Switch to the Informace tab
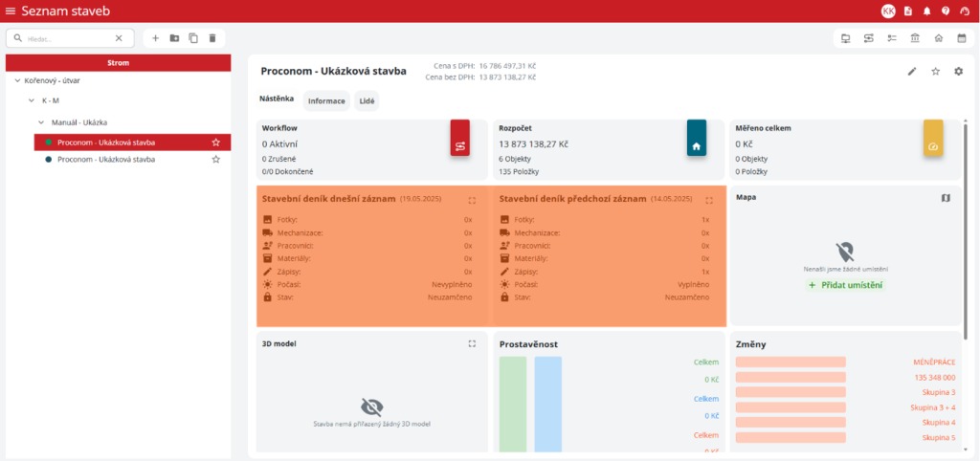This screenshot has height=461, width=980. click(326, 100)
